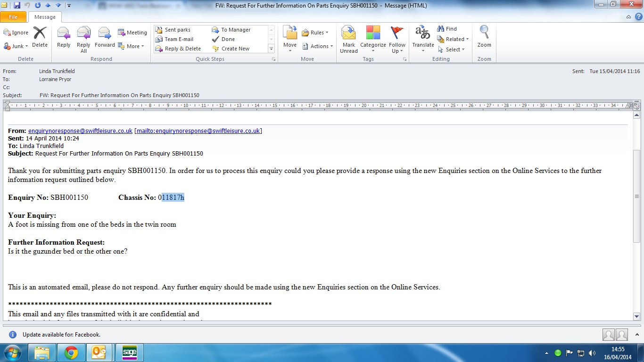This screenshot has width=644, height=362.
Task: Open the volume control in system tray
Action: pyautogui.click(x=592, y=353)
